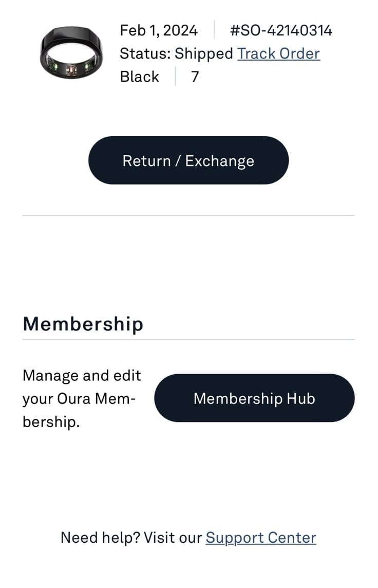The image size is (378, 588).
Task: Click the vertical separator between Black and 7
Action: (x=175, y=77)
